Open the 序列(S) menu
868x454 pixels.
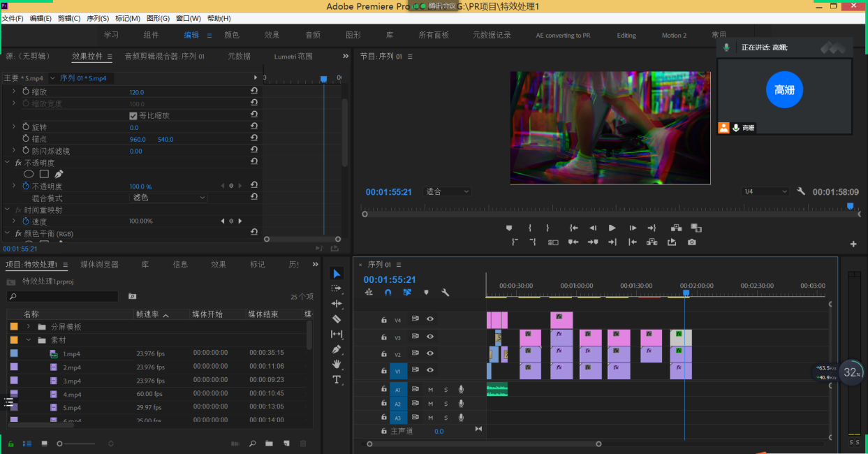click(96, 18)
